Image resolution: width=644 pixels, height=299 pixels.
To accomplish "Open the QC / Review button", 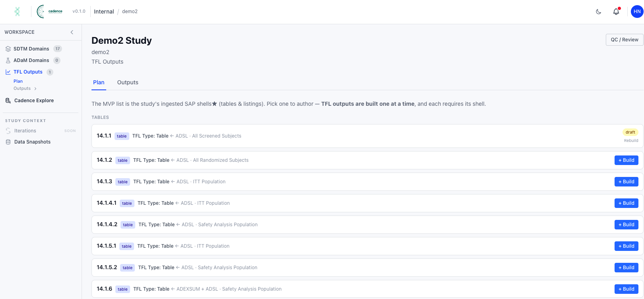I will (625, 40).
